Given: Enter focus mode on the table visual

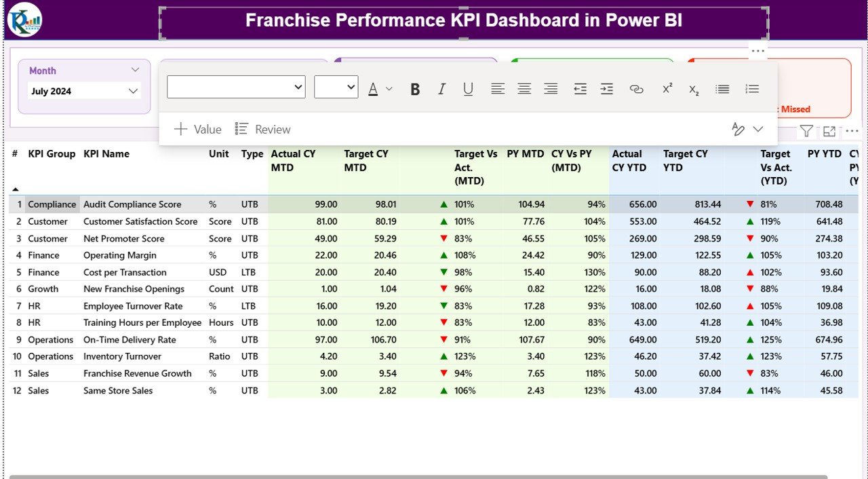Looking at the screenshot, I should click(x=829, y=131).
